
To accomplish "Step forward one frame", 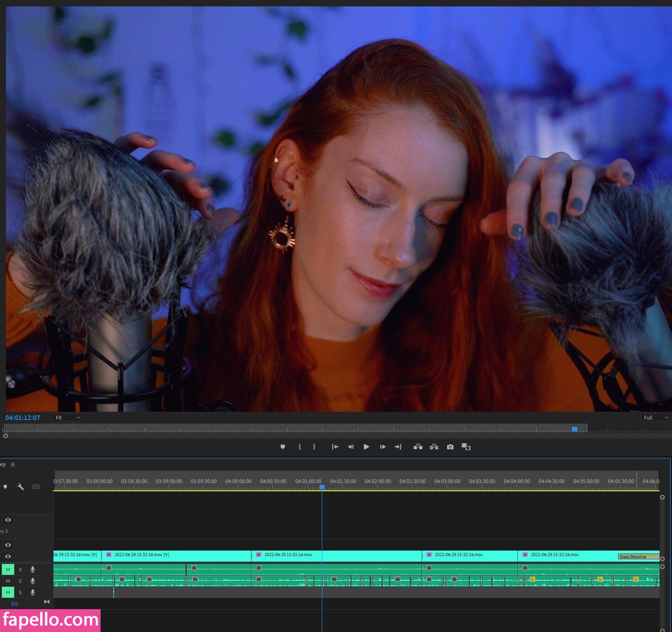I will pos(383,446).
